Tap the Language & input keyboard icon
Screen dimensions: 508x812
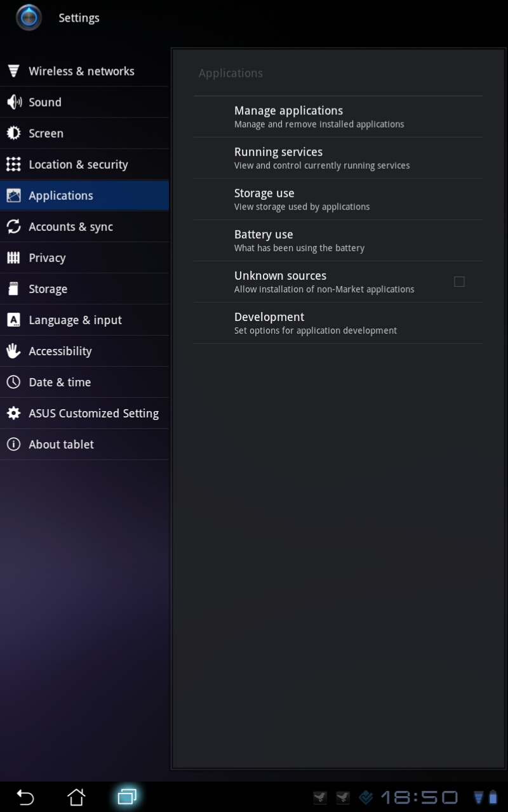click(x=13, y=320)
